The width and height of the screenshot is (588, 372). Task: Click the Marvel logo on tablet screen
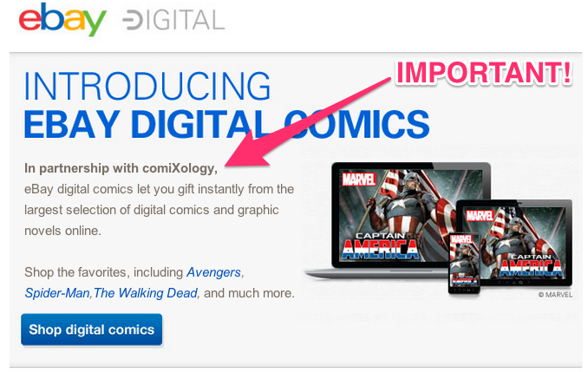[x=480, y=216]
